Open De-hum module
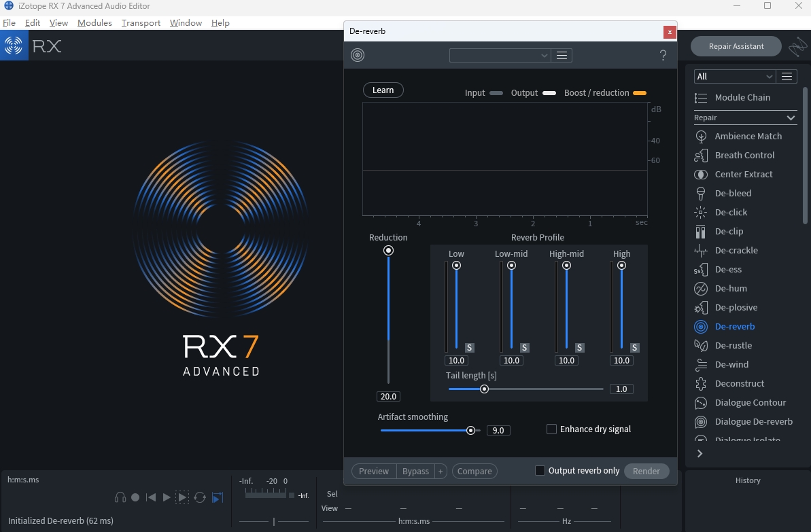The height and width of the screenshot is (532, 811). 721,289
